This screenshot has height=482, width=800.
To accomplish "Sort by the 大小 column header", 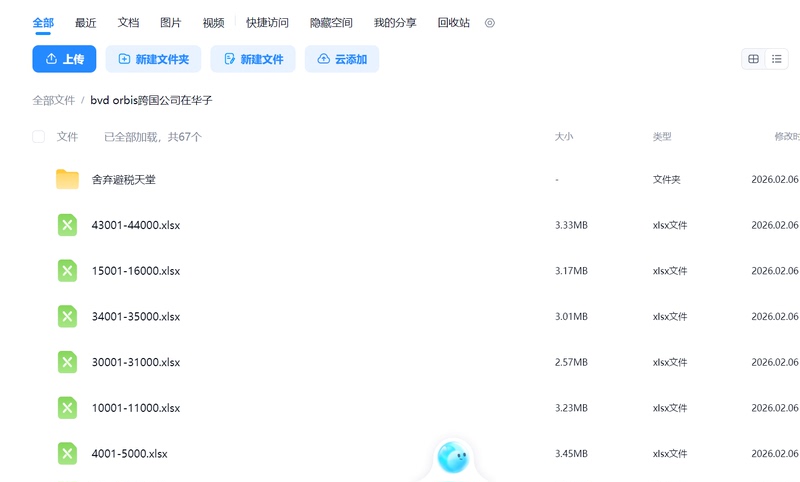I will 564,137.
